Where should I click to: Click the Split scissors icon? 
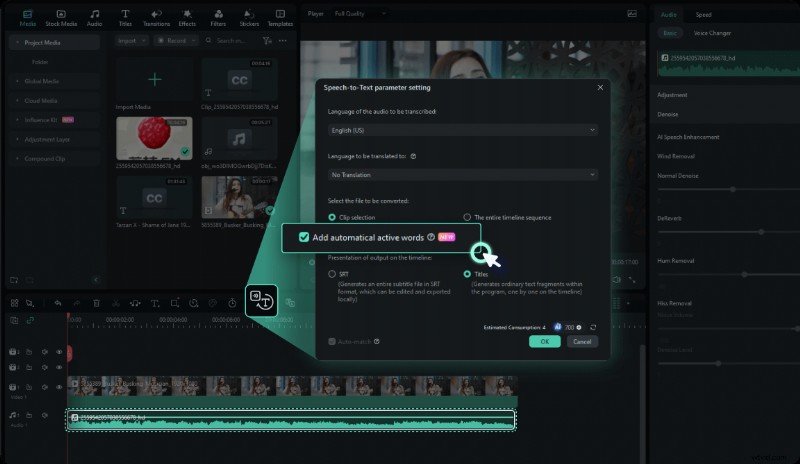coord(115,303)
